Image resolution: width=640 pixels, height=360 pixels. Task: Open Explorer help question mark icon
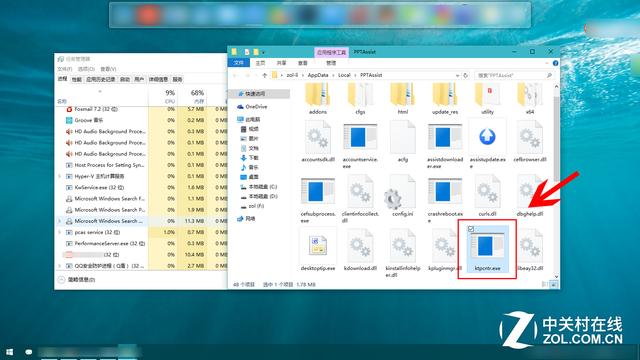(555, 63)
